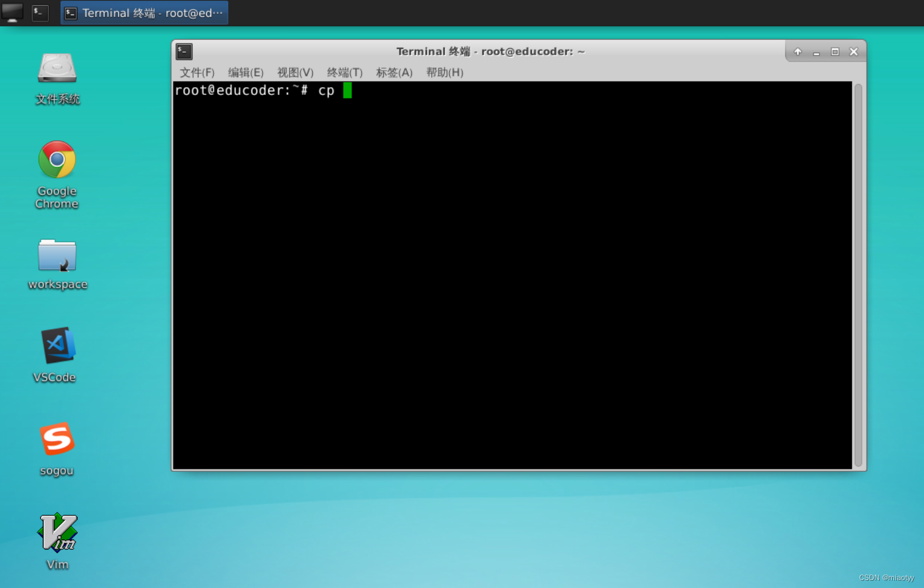Click the keep-above arrow button in titlebar

click(x=798, y=52)
